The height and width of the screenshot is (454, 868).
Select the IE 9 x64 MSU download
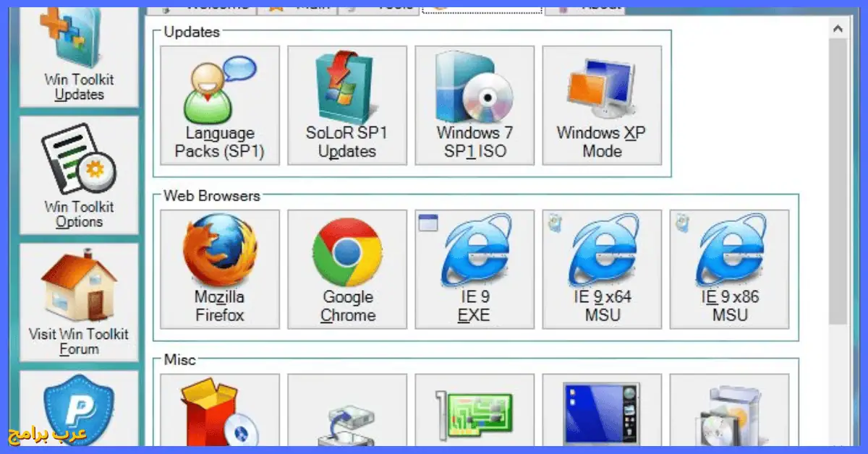(x=602, y=270)
